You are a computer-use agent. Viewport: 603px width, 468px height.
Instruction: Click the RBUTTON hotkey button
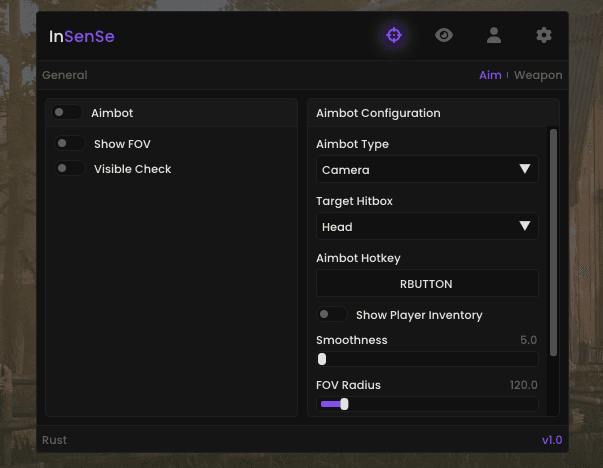tap(426, 284)
